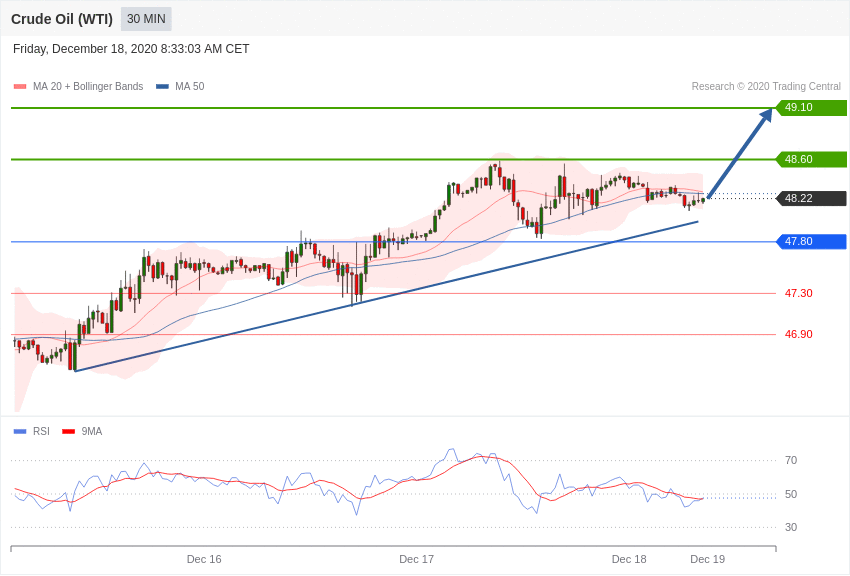Click the MA 50 legend label
This screenshot has height=576, width=850.
click(x=190, y=87)
